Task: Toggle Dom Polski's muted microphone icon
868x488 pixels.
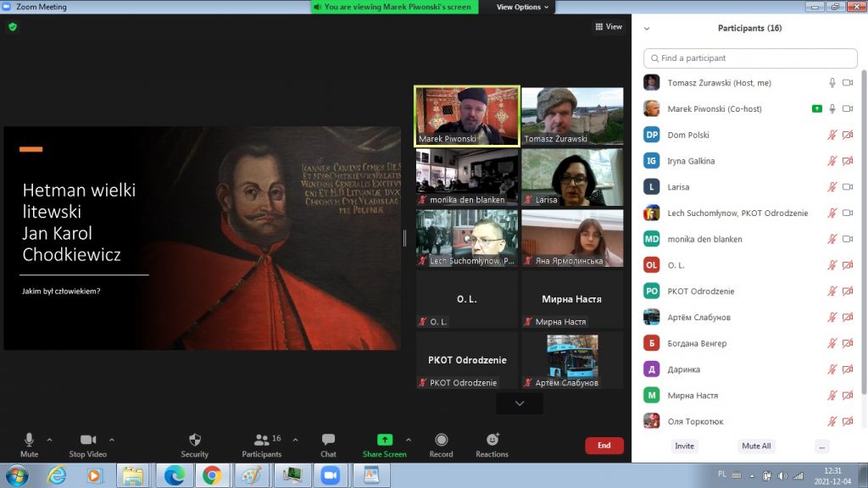Action: click(x=832, y=135)
